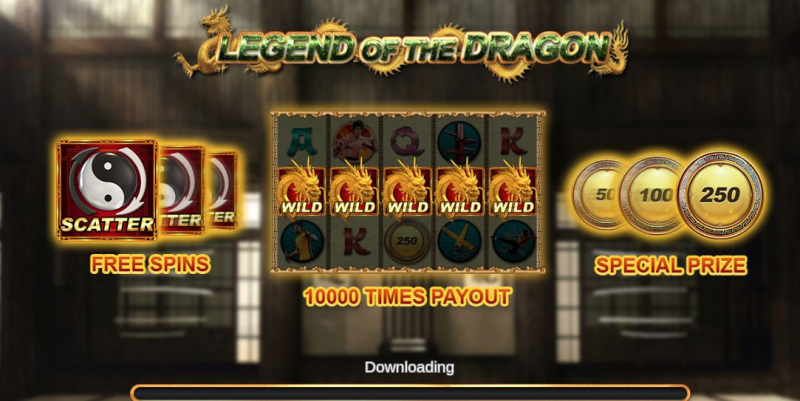Image resolution: width=800 pixels, height=401 pixels.
Task: Click the Downloading progress bar
Action: [410, 393]
